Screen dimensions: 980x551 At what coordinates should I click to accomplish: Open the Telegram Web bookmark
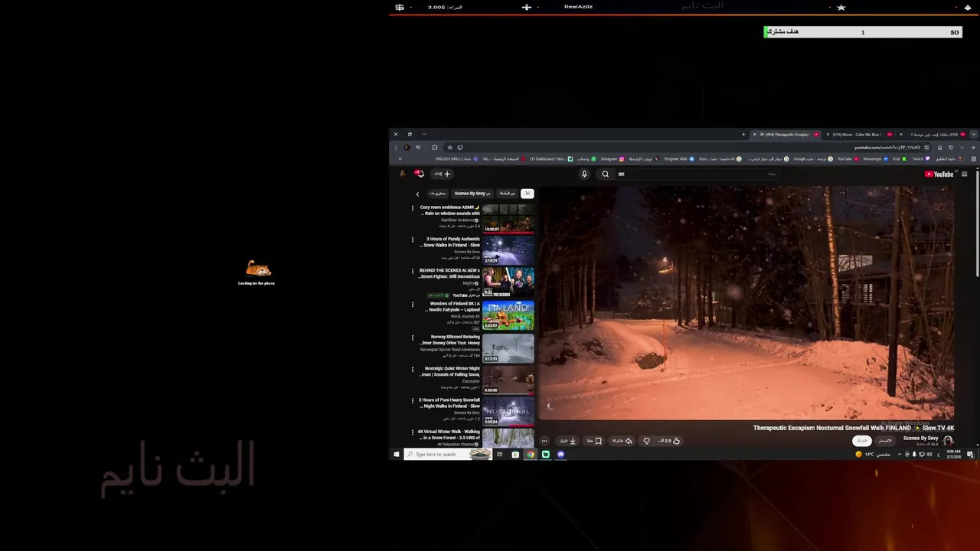click(678, 159)
